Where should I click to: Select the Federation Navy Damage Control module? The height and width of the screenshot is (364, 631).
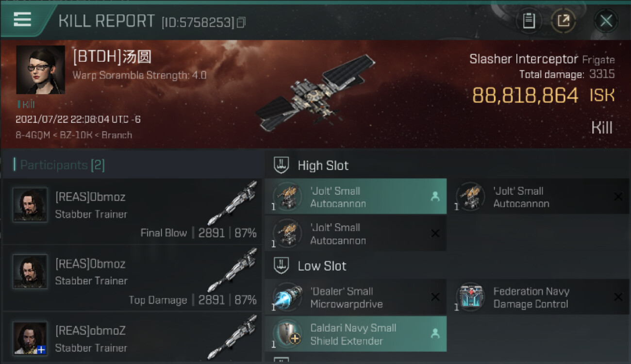[x=539, y=297]
